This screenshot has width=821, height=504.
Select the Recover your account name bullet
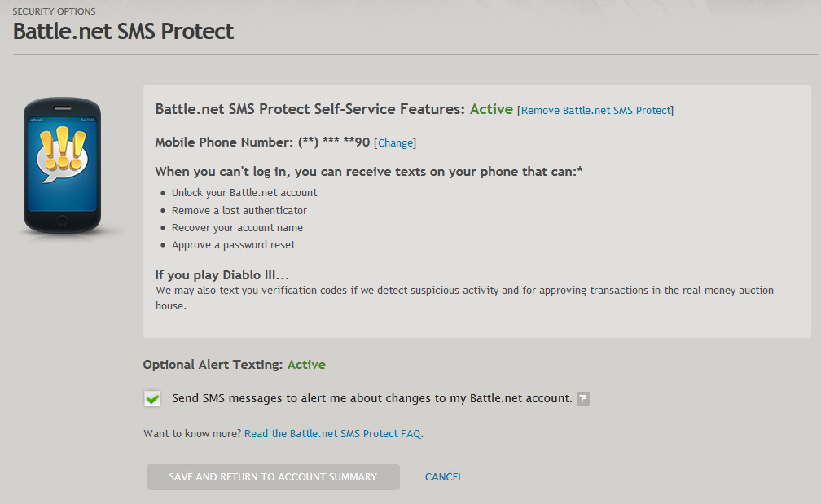pyautogui.click(x=237, y=228)
